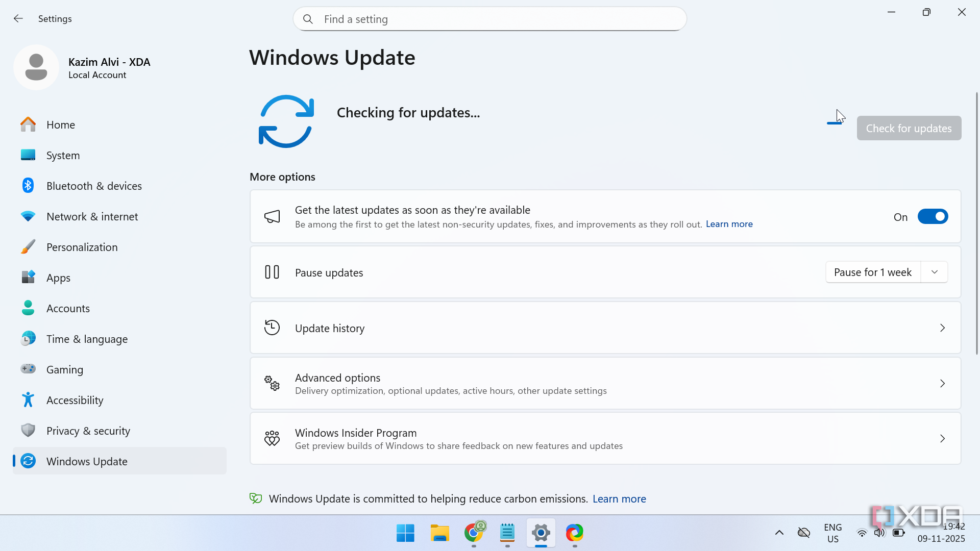Viewport: 980px width, 551px height.
Task: Click the Find a setting search box
Action: [490, 19]
